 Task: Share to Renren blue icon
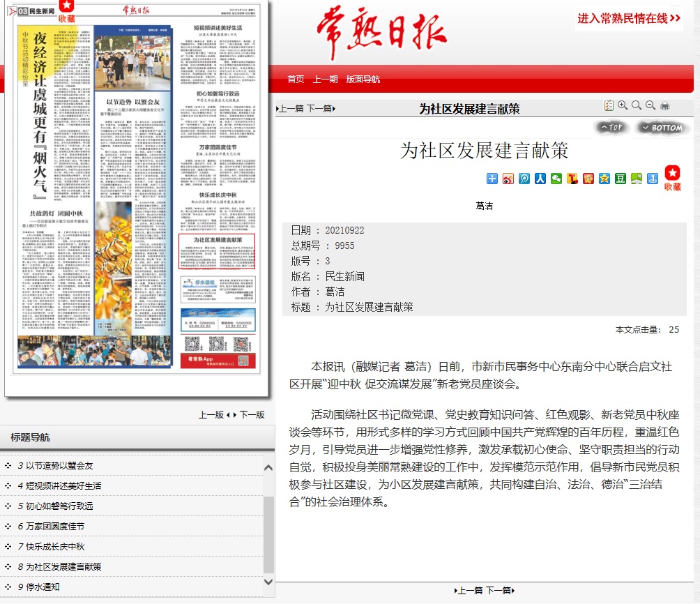[540, 179]
